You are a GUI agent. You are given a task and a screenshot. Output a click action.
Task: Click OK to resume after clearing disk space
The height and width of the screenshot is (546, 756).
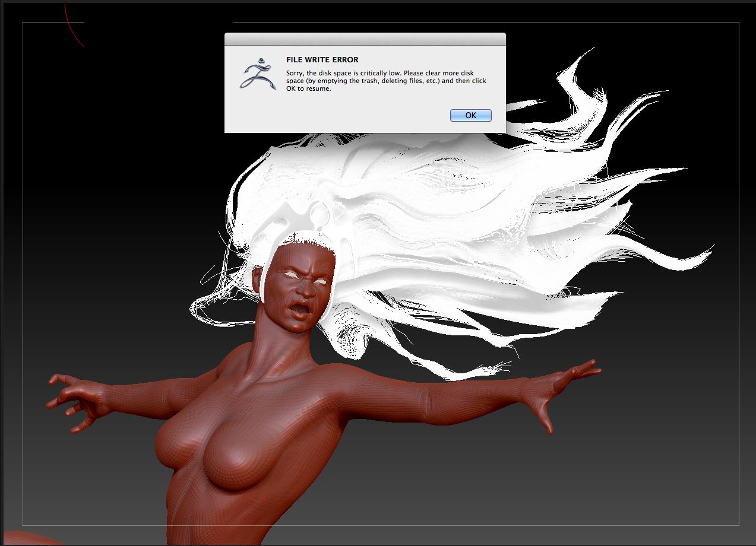pos(470,115)
